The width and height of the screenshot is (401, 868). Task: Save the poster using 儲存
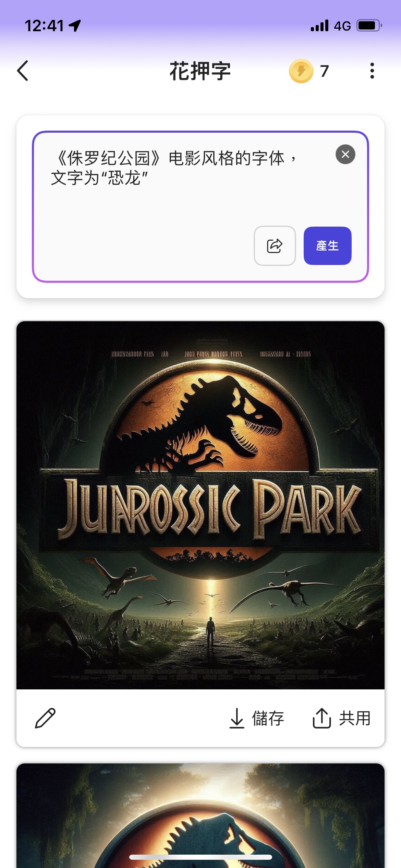[x=257, y=718]
